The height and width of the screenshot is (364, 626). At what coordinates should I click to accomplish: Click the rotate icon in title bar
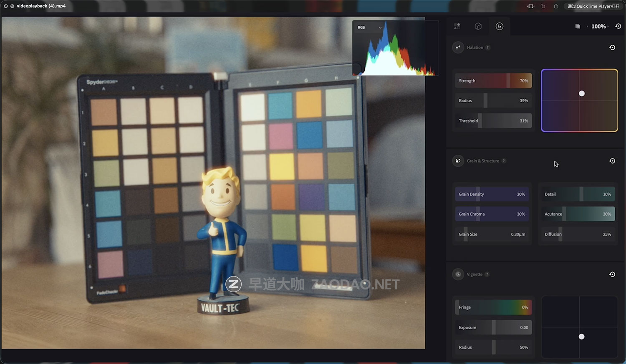tap(543, 6)
